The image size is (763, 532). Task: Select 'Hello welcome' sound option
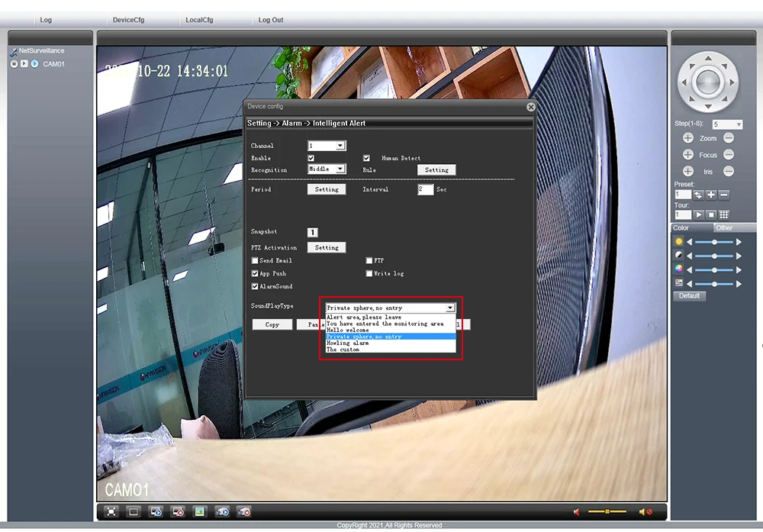point(390,330)
